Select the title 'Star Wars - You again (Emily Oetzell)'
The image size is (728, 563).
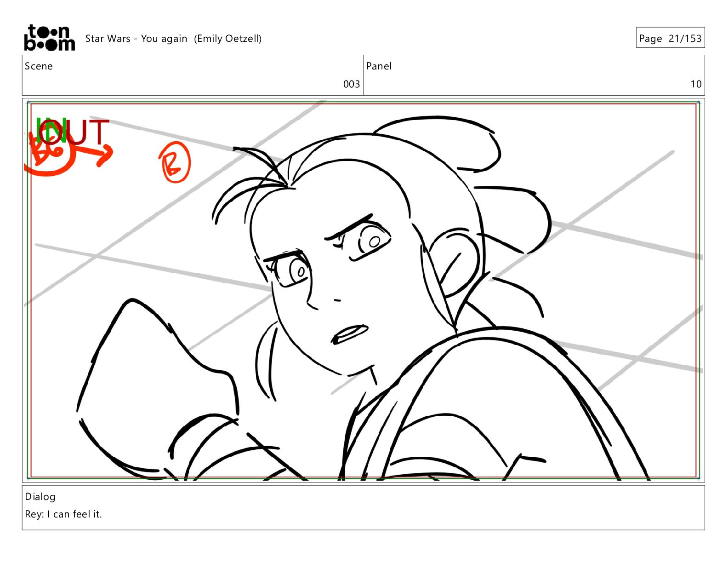(173, 39)
